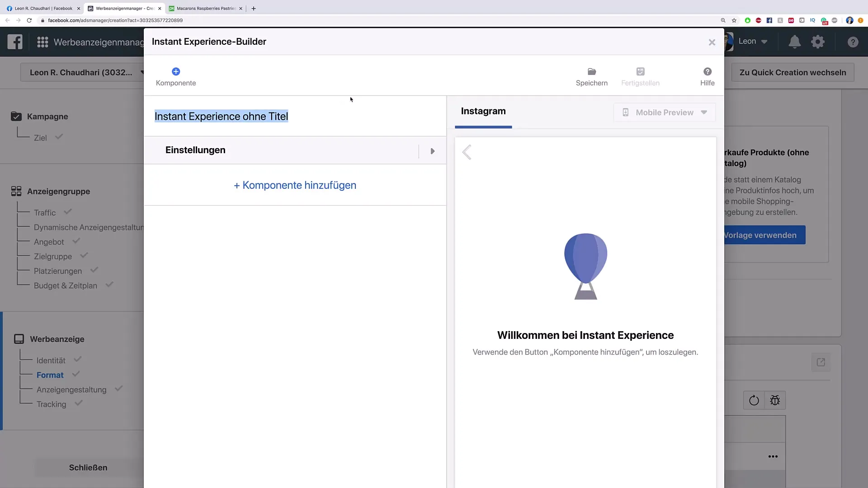Open Leon account dropdown
This screenshot has height=488, width=868.
(x=753, y=42)
